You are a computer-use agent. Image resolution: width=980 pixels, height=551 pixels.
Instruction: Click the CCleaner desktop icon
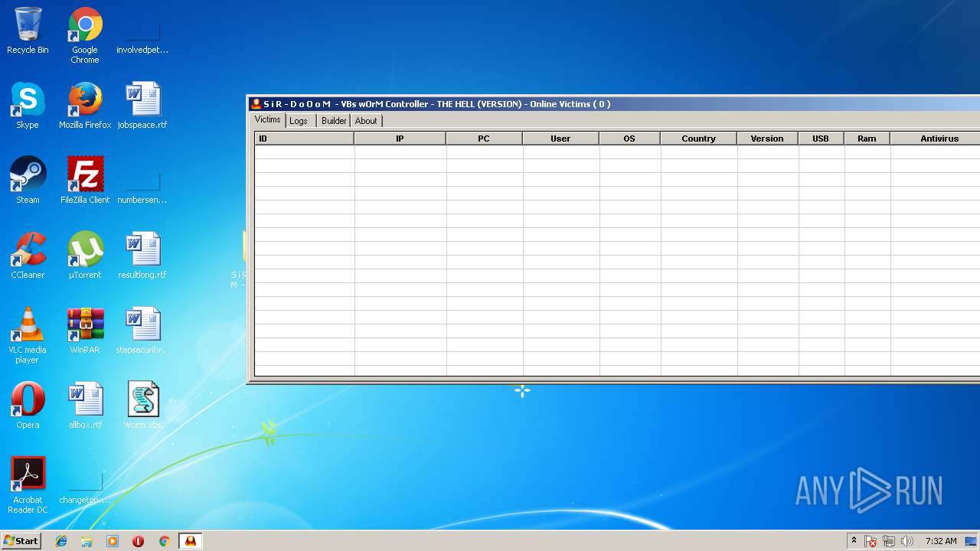pos(28,256)
